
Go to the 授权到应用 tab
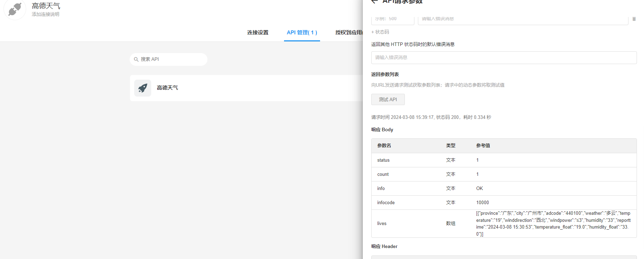(349, 33)
